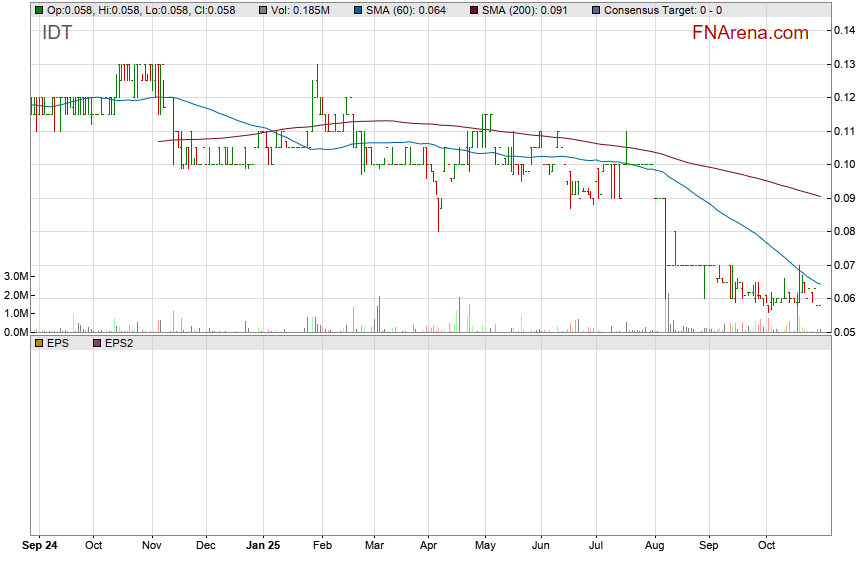Viewport: 859px width, 566px height.
Task: Click the Consensus Target legend swatch
Action: [597, 10]
